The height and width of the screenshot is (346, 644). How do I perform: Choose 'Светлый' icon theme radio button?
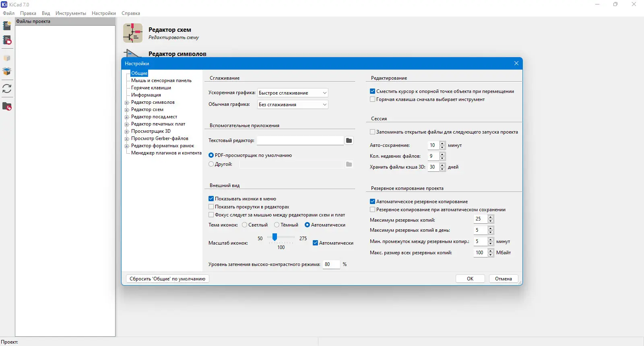tap(244, 225)
